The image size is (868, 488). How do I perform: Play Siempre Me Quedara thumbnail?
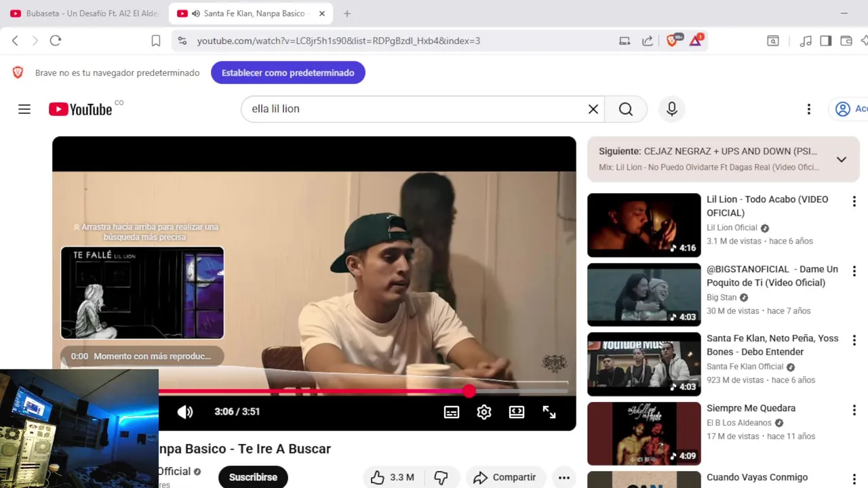(x=644, y=434)
